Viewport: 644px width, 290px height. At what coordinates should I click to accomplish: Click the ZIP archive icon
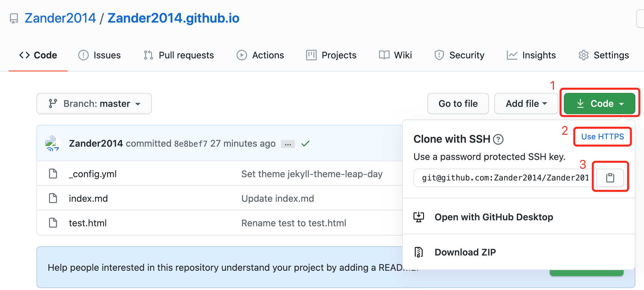[x=419, y=252]
